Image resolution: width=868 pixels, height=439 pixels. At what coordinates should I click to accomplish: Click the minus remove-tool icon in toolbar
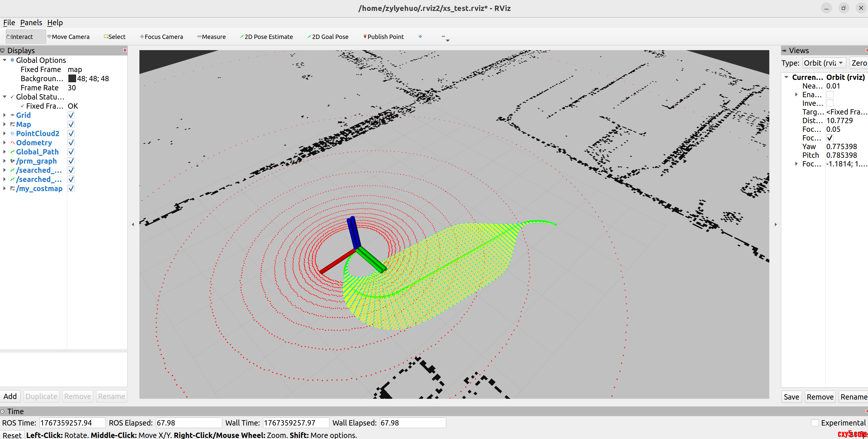click(x=443, y=36)
